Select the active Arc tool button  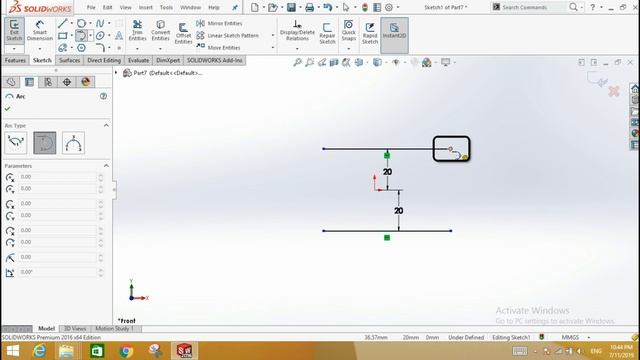pyautogui.click(x=81, y=36)
